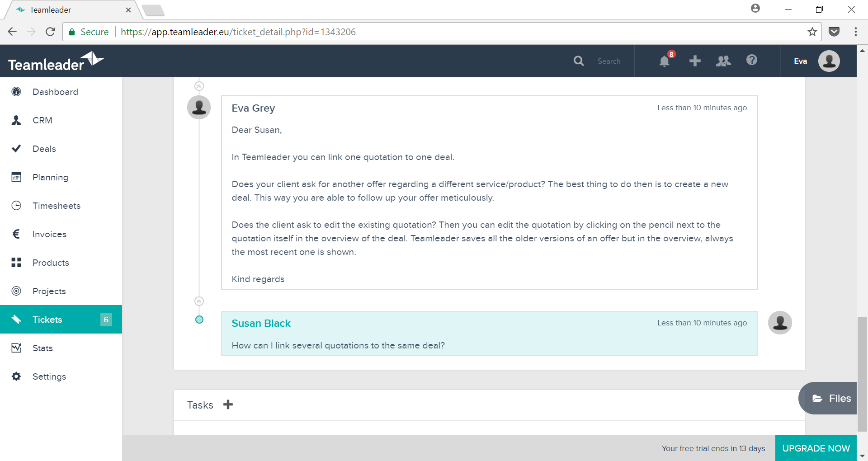Open the Chrome three-dot menu

coord(855,32)
